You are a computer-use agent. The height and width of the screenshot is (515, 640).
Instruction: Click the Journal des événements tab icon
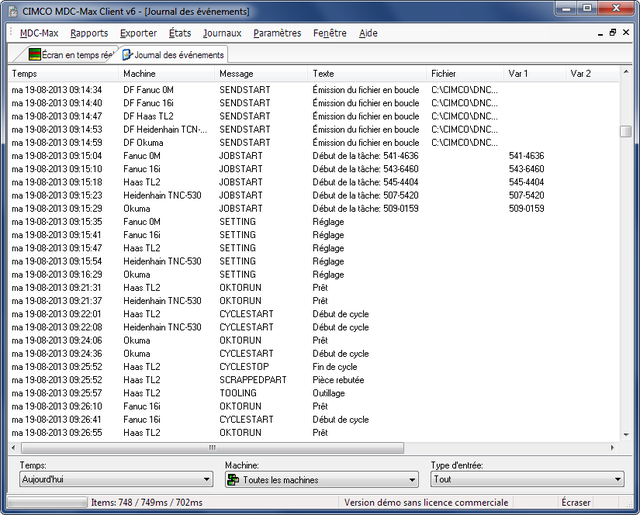point(128,54)
